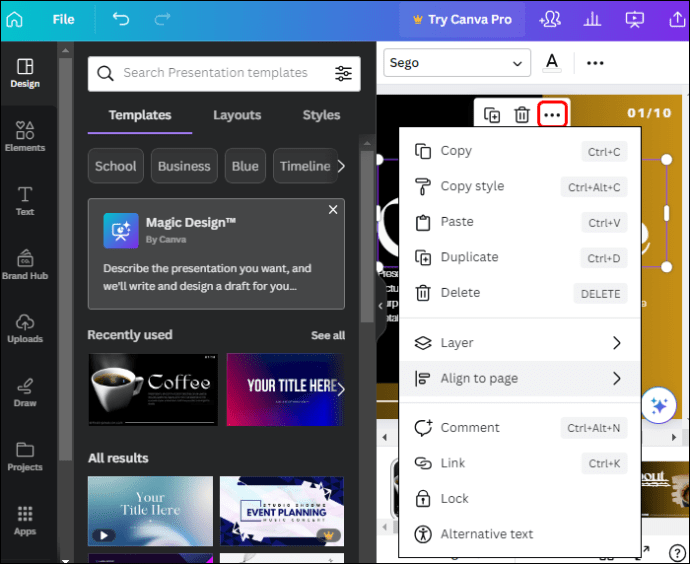
Task: Select YOUR TITLE HERE gradient template
Action: (285, 389)
